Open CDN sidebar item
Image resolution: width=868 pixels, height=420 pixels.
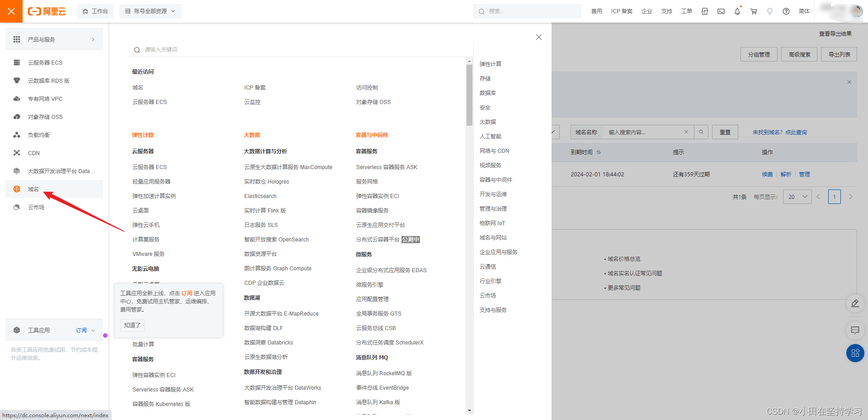[x=54, y=153]
